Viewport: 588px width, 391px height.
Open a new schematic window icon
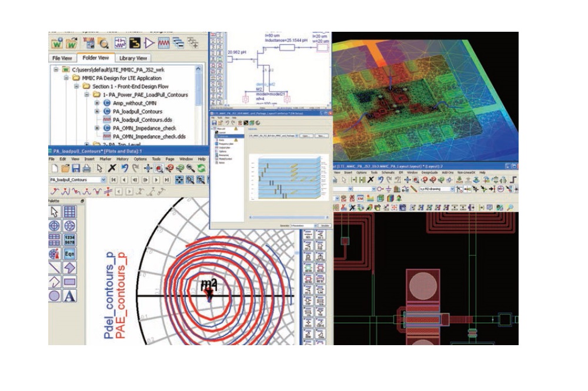point(119,43)
